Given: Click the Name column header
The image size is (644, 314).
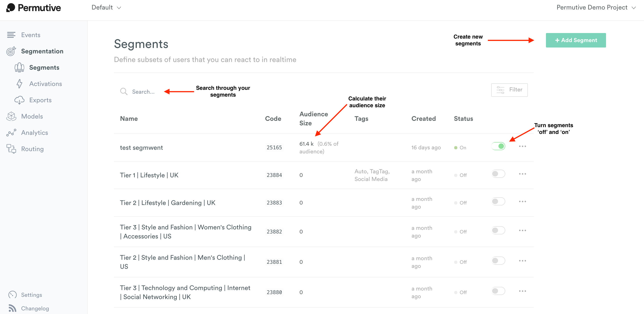Looking at the screenshot, I should point(129,119).
